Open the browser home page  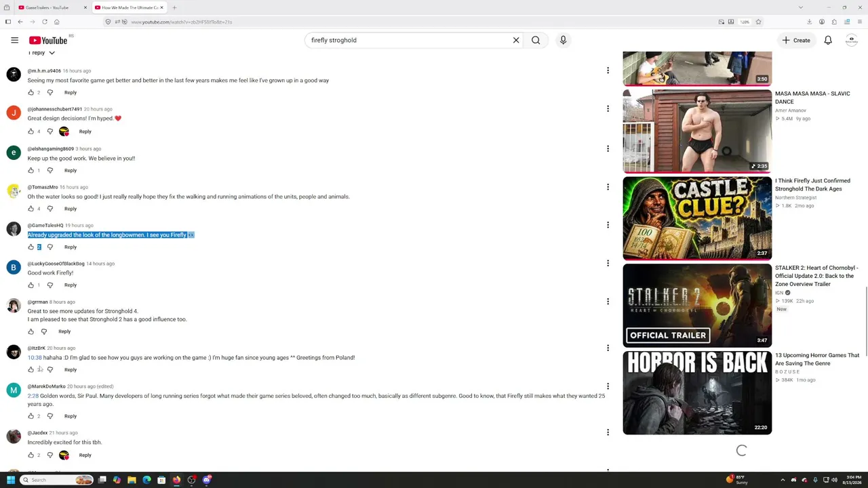tap(57, 22)
